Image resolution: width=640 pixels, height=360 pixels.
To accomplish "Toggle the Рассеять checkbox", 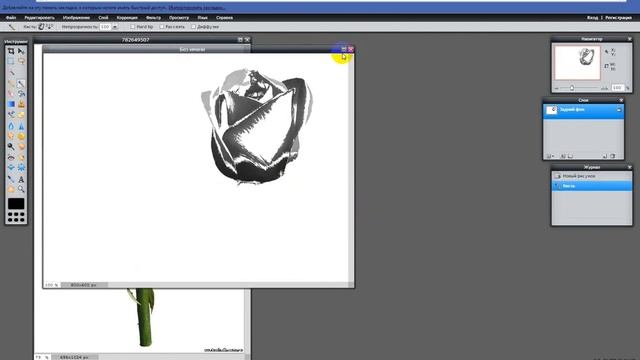I will coord(162,27).
